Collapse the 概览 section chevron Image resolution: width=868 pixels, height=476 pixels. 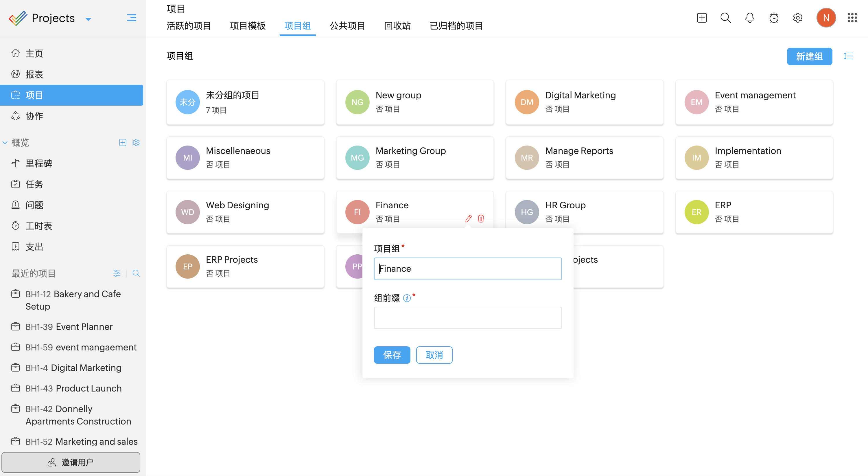5,143
